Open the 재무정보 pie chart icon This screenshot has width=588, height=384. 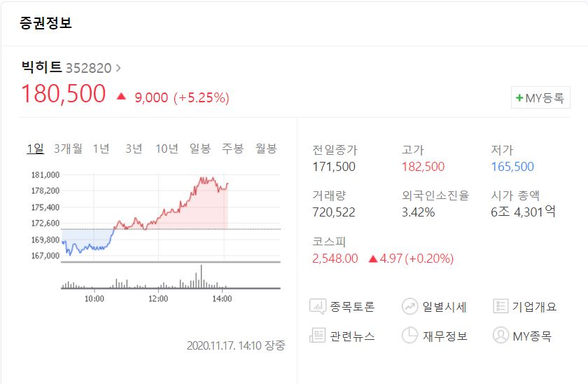pos(410,335)
